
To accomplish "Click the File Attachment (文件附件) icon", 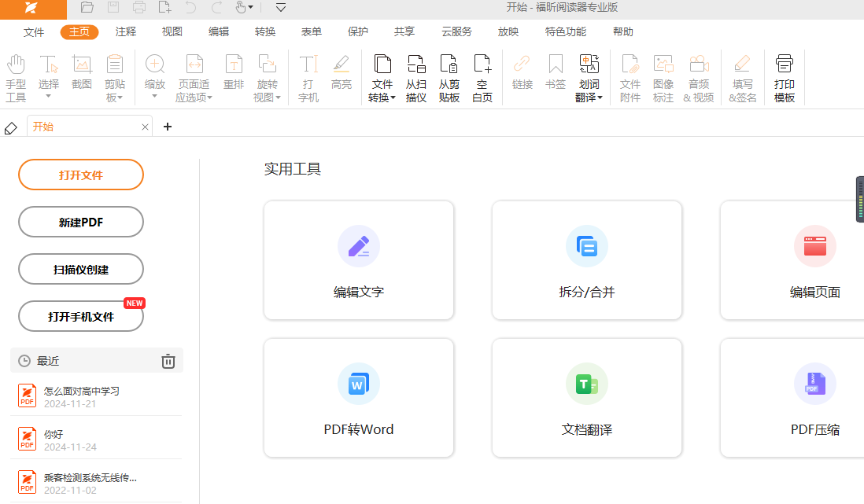I will (630, 65).
